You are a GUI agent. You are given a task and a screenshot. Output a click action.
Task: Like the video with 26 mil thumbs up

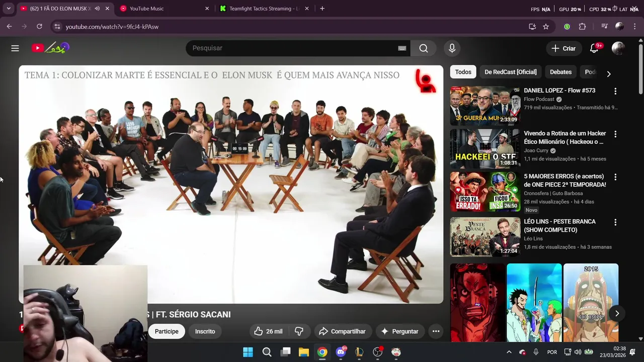[x=269, y=331]
